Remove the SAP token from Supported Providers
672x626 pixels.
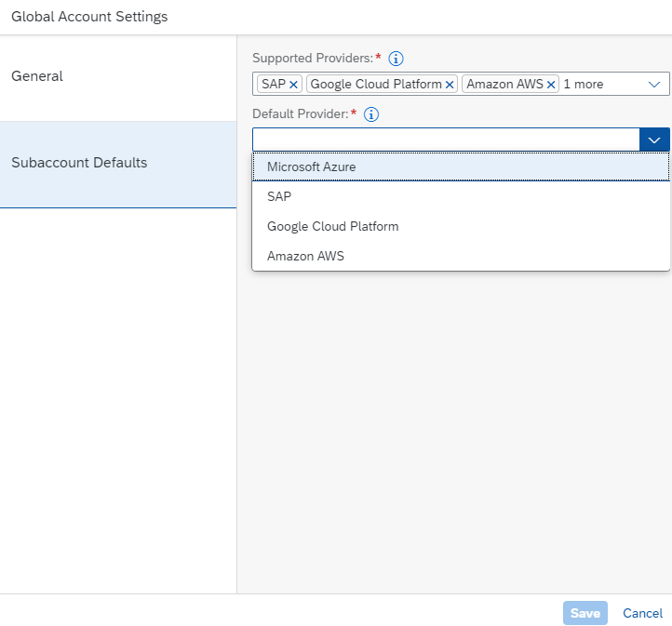(294, 85)
